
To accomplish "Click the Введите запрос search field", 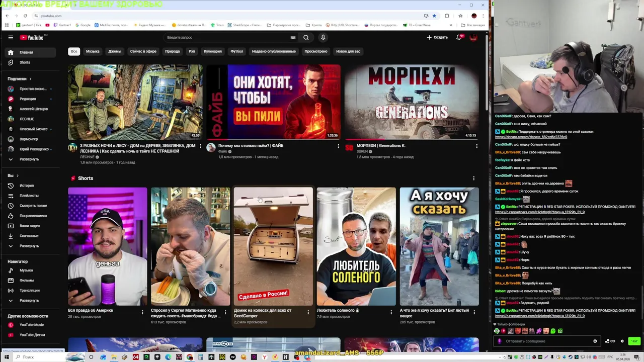I will coord(231,37).
